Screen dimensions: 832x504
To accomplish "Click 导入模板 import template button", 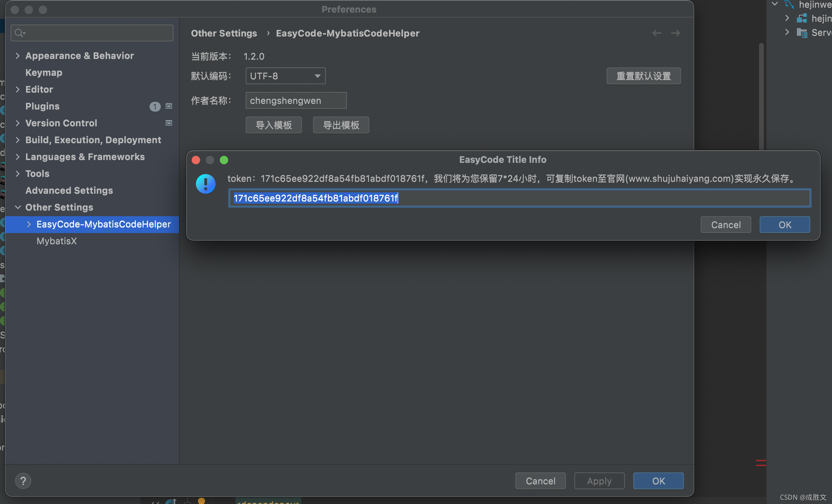I will click(273, 124).
